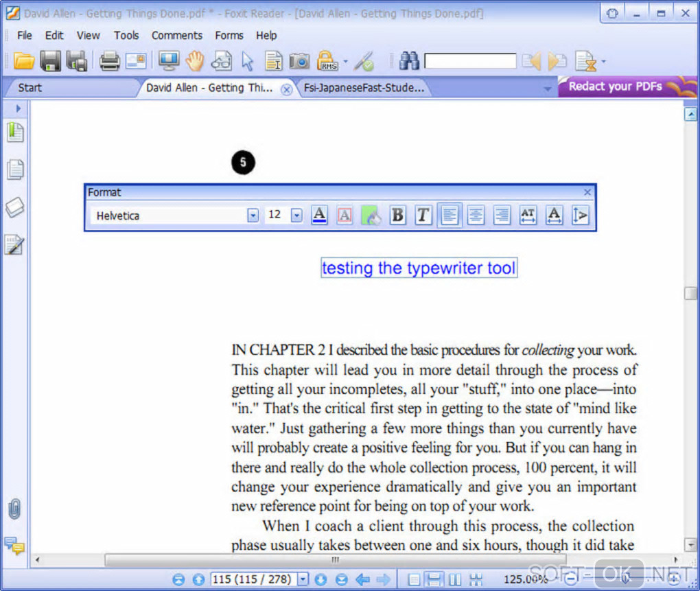Click the Redact your PDFs banner
Viewport: 700px width, 591px height.
click(x=627, y=86)
